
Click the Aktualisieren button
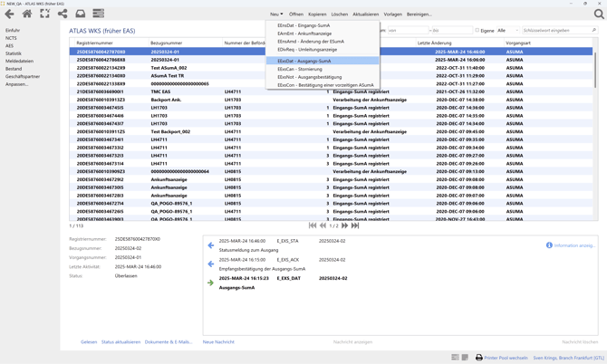coord(365,14)
